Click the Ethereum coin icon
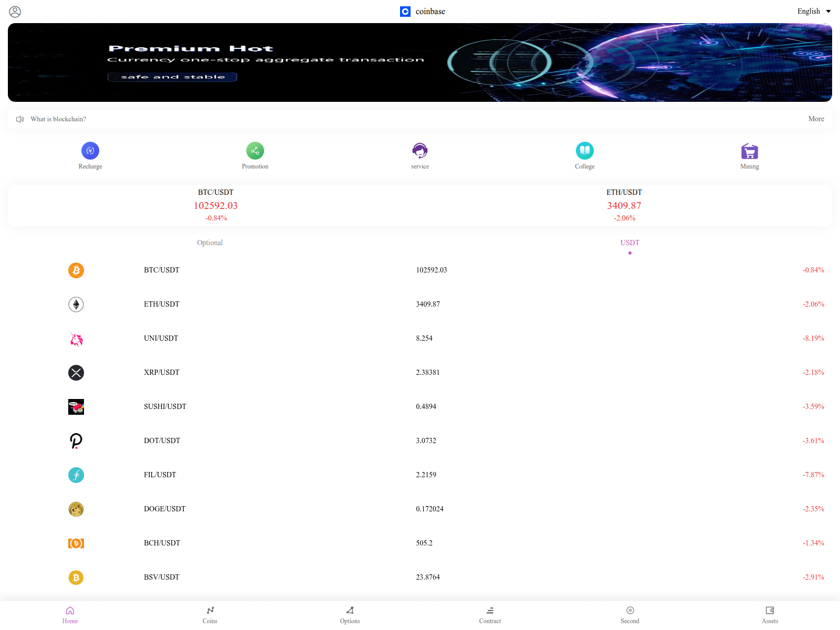 [76, 304]
